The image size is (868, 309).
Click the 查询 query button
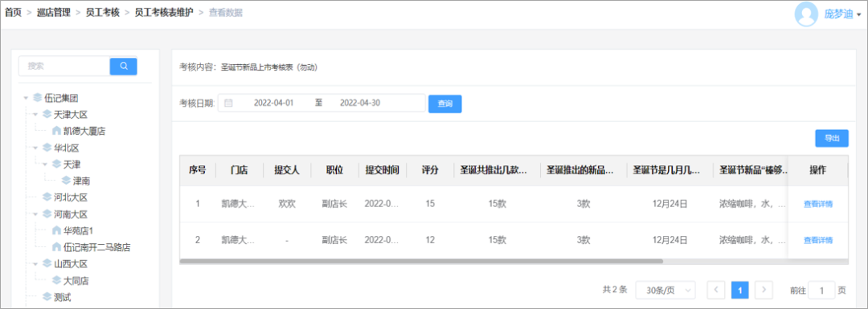coord(445,104)
